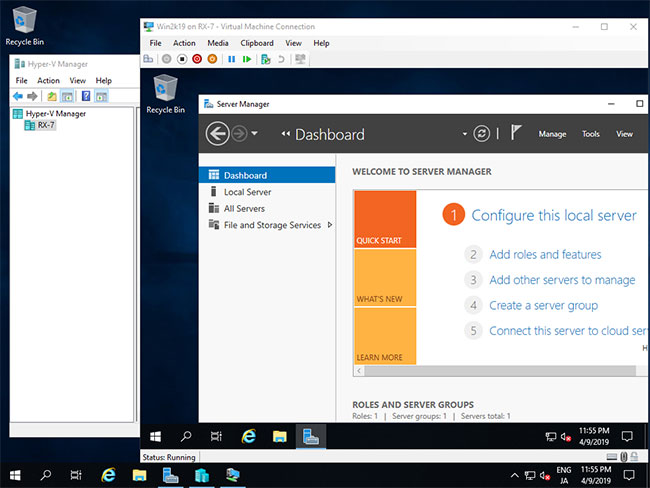Image resolution: width=650 pixels, height=488 pixels.
Task: Open View menu in Server Manager
Action: [x=624, y=134]
